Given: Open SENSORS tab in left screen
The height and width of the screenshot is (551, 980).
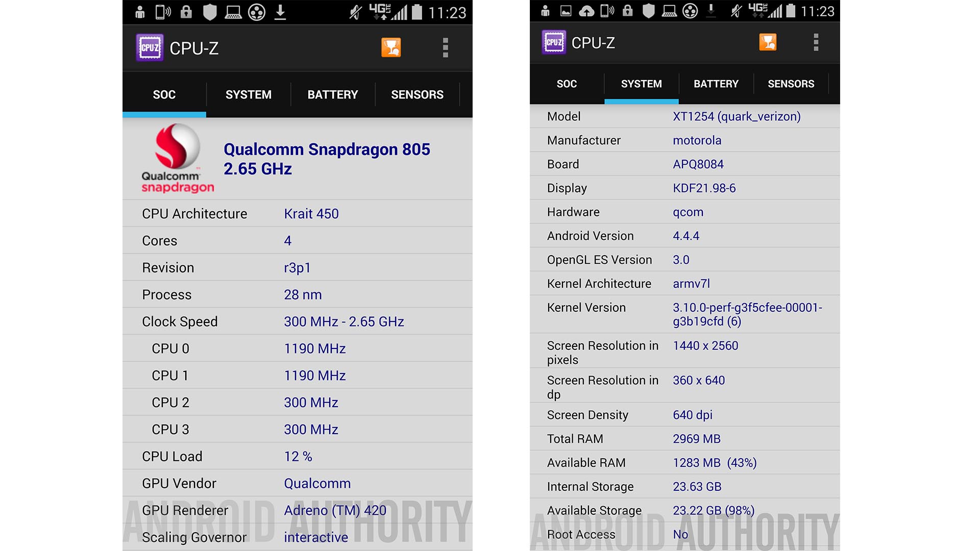Looking at the screenshot, I should (418, 95).
